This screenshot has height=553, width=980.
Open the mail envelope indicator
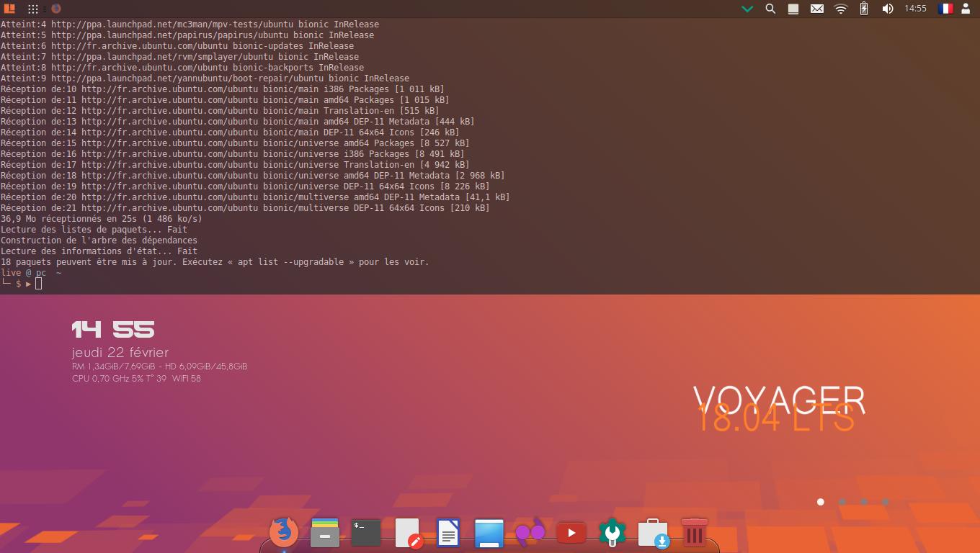point(817,9)
